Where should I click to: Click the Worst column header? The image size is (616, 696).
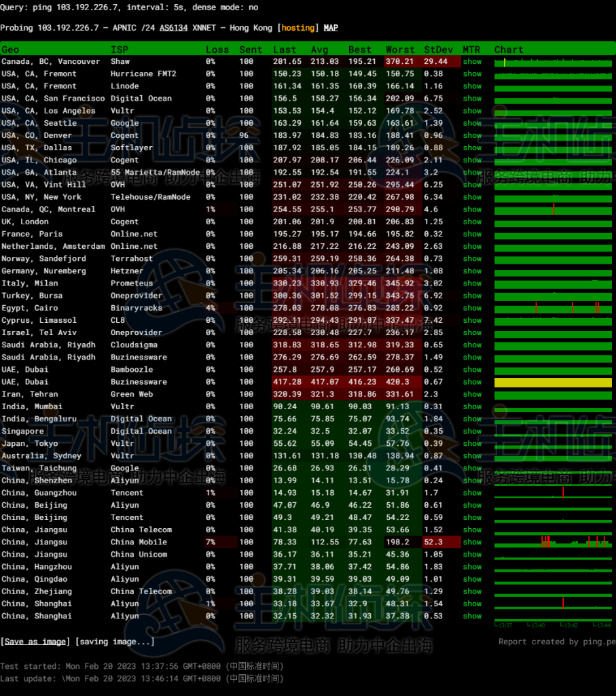(x=399, y=50)
